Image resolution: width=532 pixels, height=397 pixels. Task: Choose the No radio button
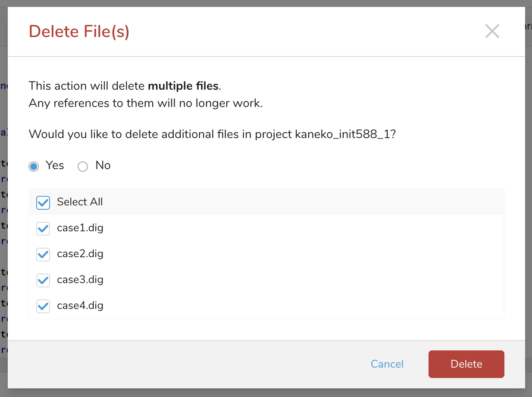(83, 166)
